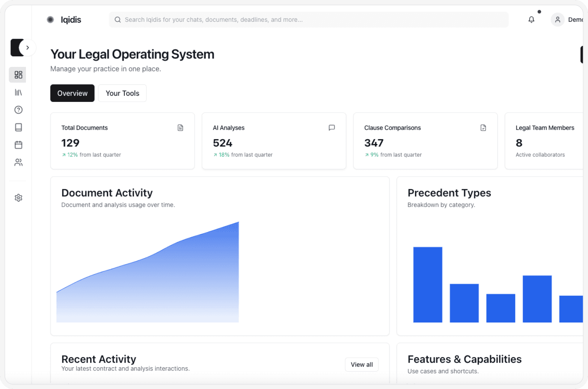The width and height of the screenshot is (588, 389).
Task: Open the calendar icon in sidebar
Action: point(18,145)
